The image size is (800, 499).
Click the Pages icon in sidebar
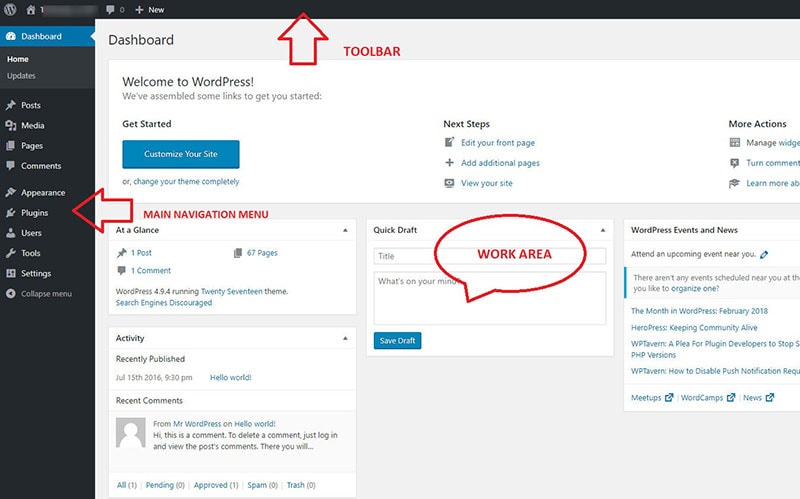11,146
